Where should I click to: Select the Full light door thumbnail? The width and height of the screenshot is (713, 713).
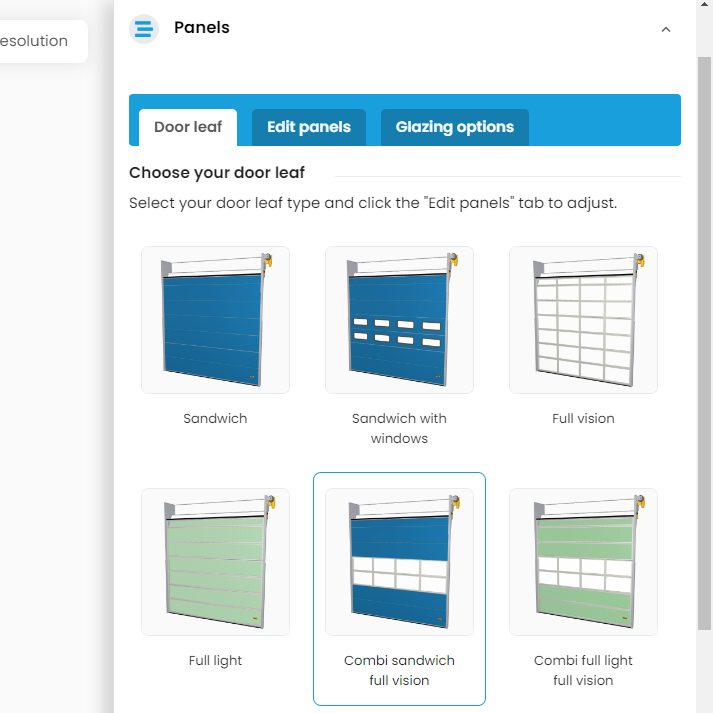[216, 562]
